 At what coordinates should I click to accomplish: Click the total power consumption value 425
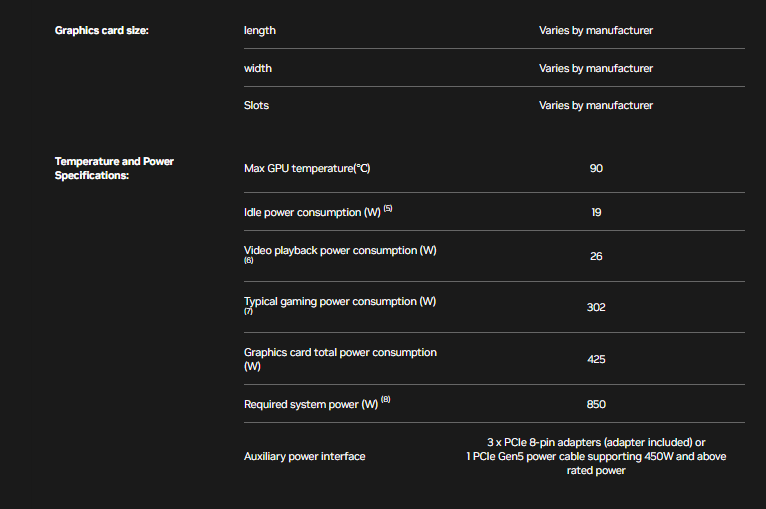pos(596,359)
